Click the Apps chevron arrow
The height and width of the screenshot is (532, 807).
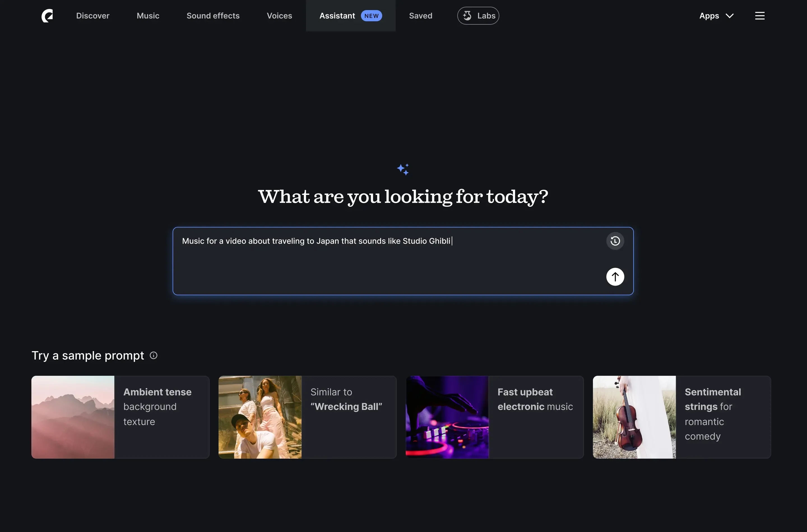(729, 16)
